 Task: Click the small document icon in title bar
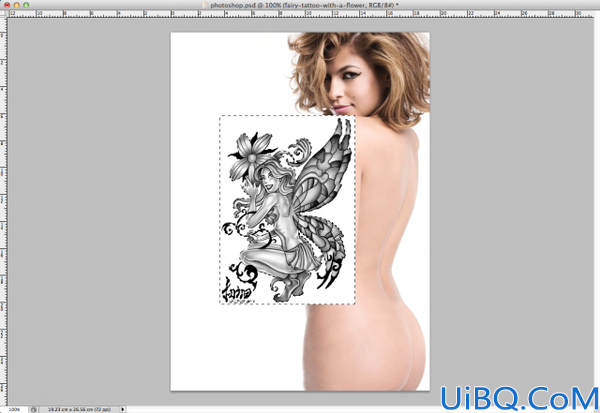point(205,5)
